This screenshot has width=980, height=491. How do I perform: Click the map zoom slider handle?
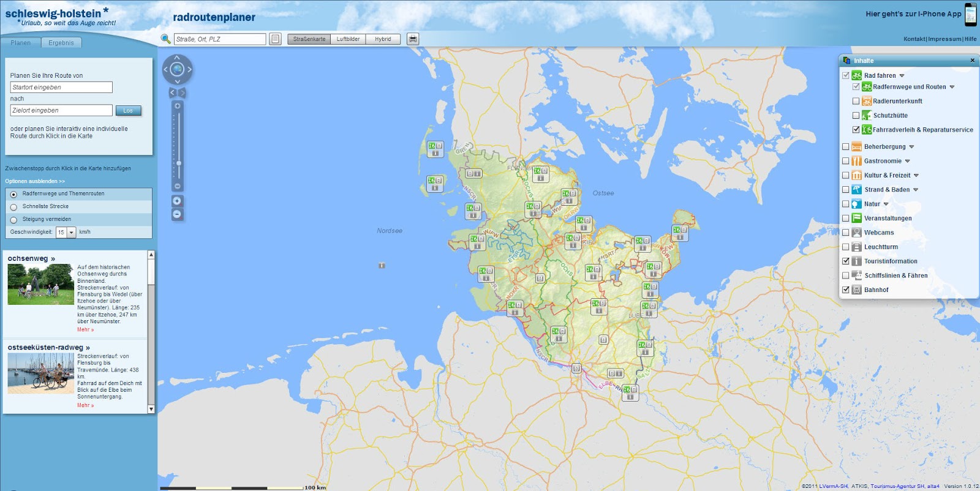coord(178,163)
